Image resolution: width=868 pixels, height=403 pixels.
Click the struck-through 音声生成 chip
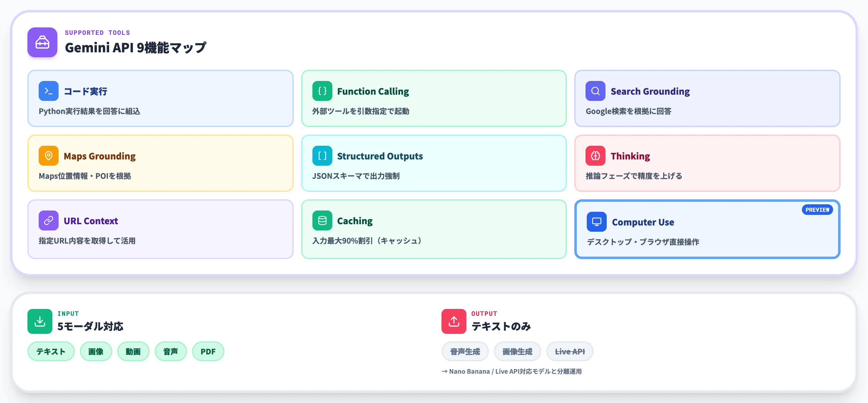pos(465,352)
